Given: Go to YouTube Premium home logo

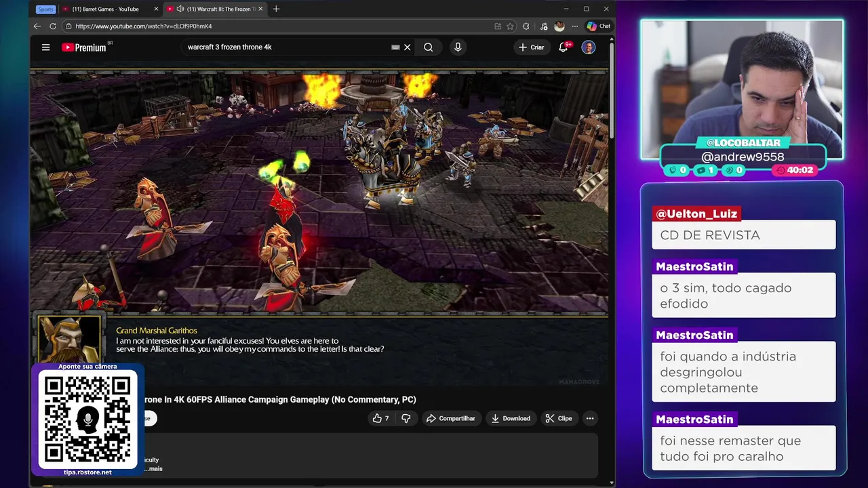Looking at the screenshot, I should pos(84,47).
